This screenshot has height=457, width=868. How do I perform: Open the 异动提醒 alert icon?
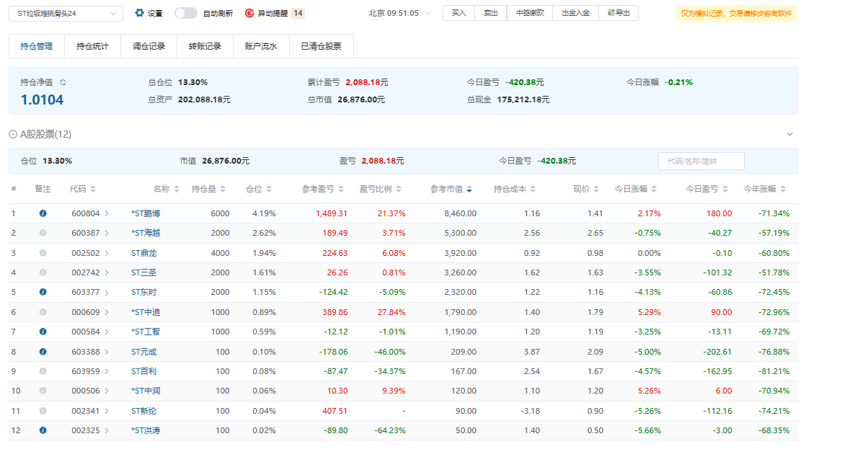click(249, 13)
